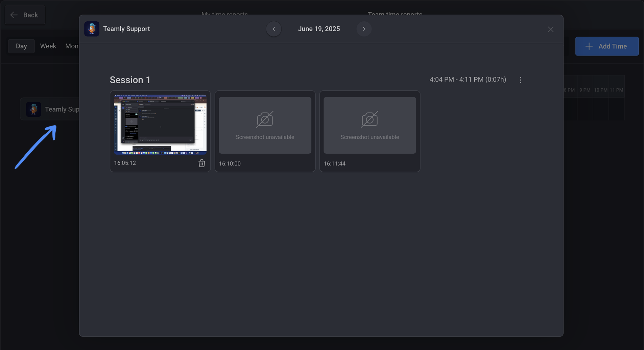This screenshot has width=644, height=350.
Task: Select the Teamly Support row avatar in the background list
Action: [33, 109]
